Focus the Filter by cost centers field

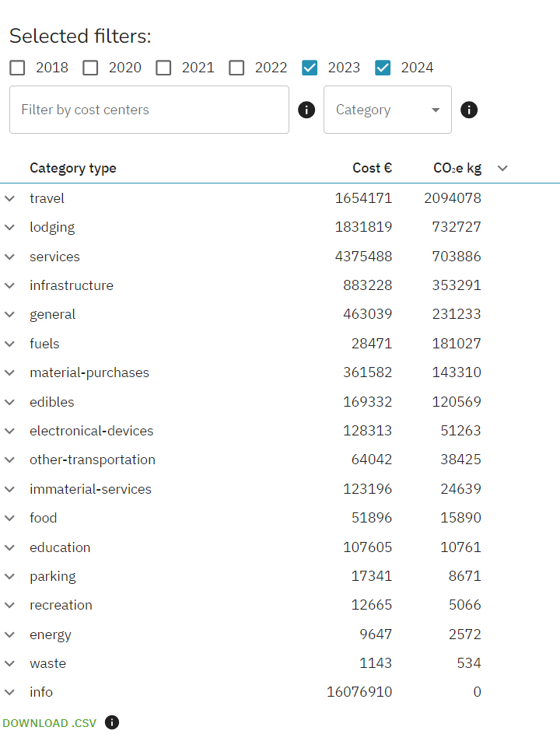pos(149,110)
